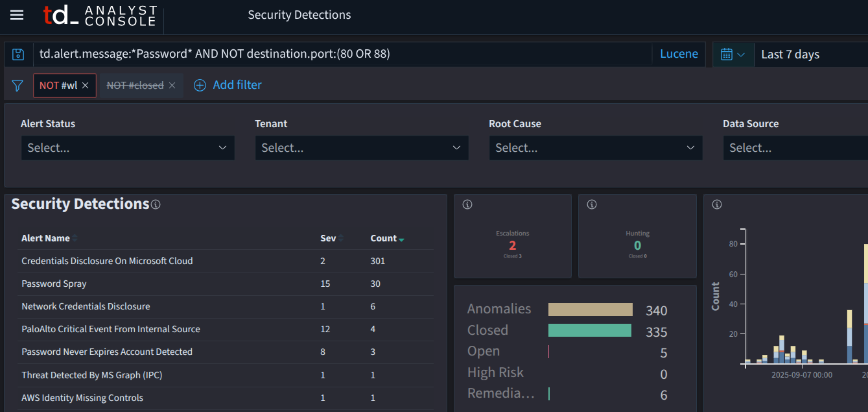Click the saved query disk icon
Image resolution: width=868 pixels, height=412 pixels.
tap(19, 55)
